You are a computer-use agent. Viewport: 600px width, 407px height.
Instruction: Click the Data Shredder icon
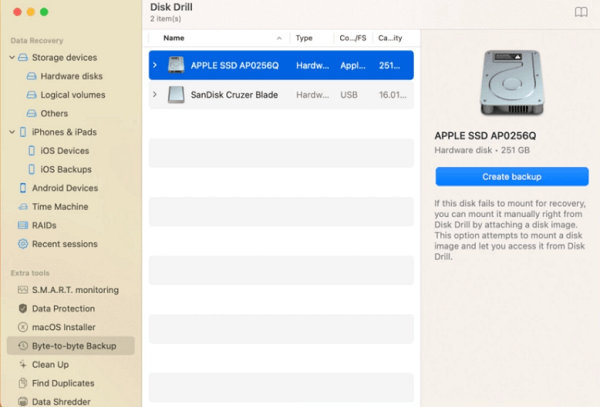pos(22,401)
